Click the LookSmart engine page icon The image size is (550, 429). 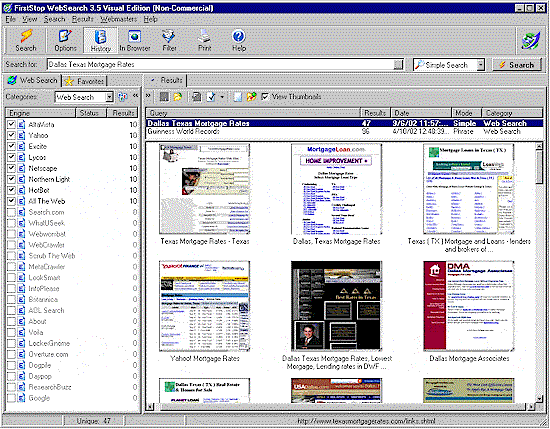click(22, 277)
